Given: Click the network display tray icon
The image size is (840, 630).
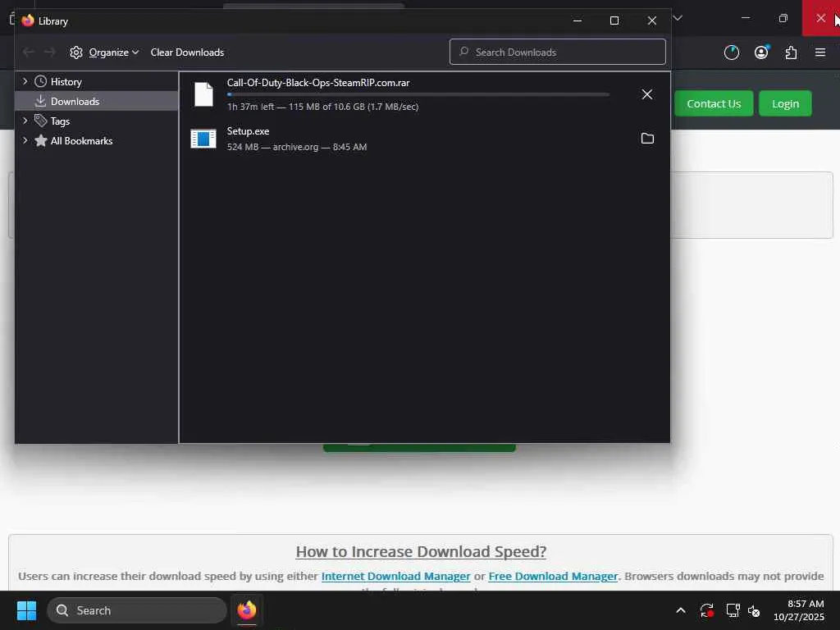Looking at the screenshot, I should 733,610.
